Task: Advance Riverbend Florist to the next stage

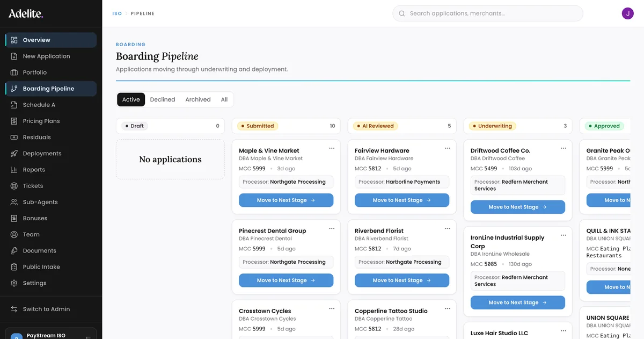Action: (402, 280)
